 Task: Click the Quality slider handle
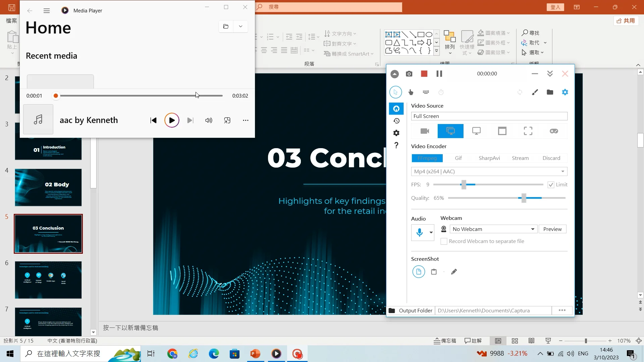(524, 198)
